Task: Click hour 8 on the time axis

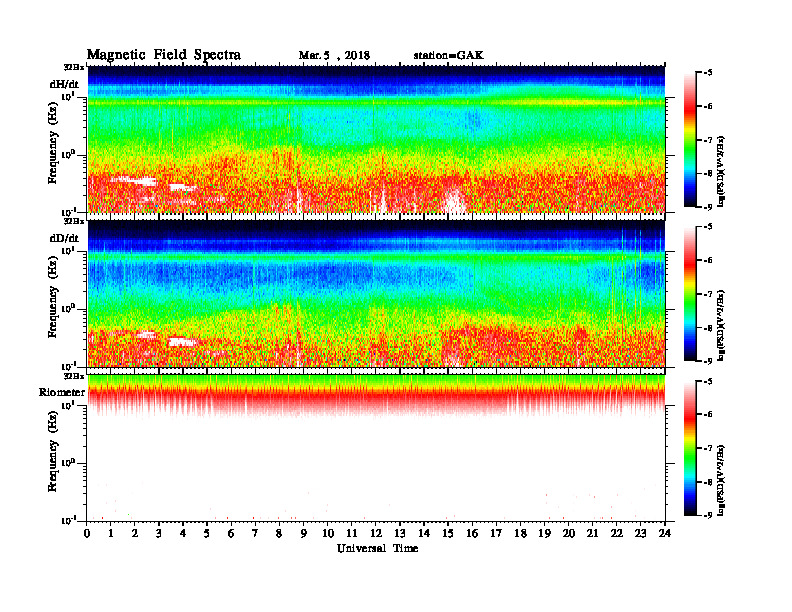Action: click(279, 534)
